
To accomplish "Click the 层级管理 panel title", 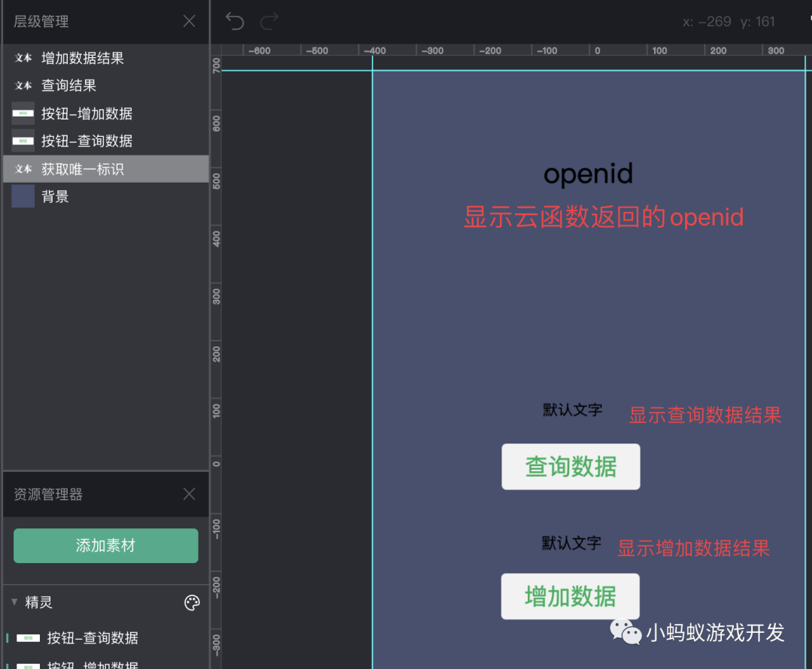I will pos(41,21).
